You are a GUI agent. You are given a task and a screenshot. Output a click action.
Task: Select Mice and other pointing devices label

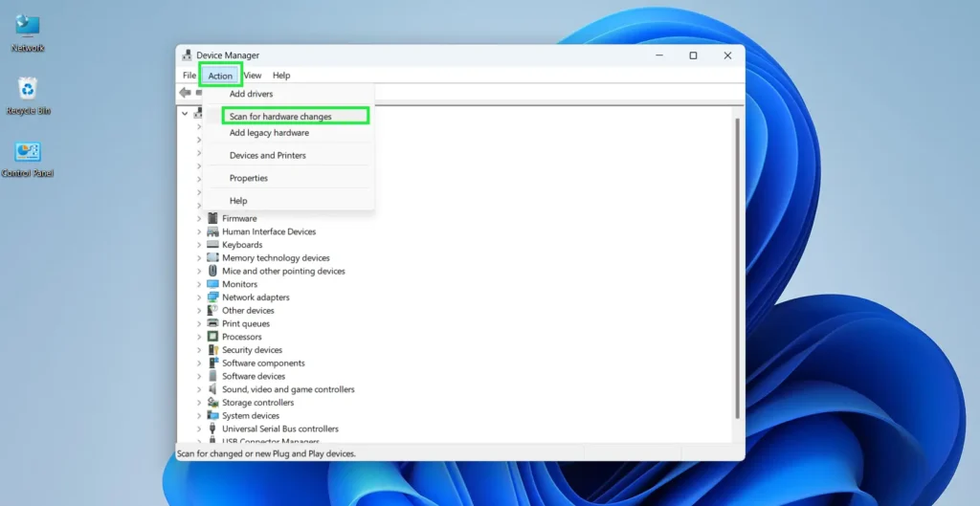click(x=283, y=271)
